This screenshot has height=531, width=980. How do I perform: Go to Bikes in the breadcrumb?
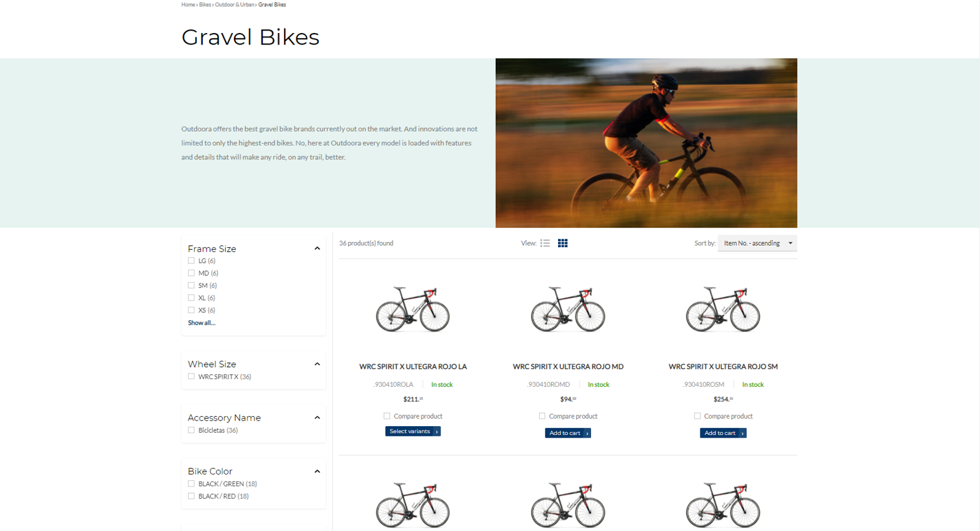(205, 4)
